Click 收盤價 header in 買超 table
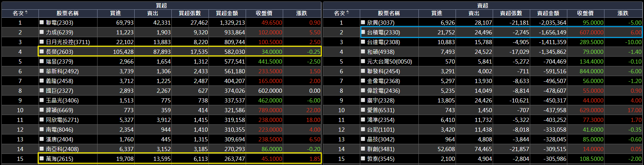 [x=264, y=13]
